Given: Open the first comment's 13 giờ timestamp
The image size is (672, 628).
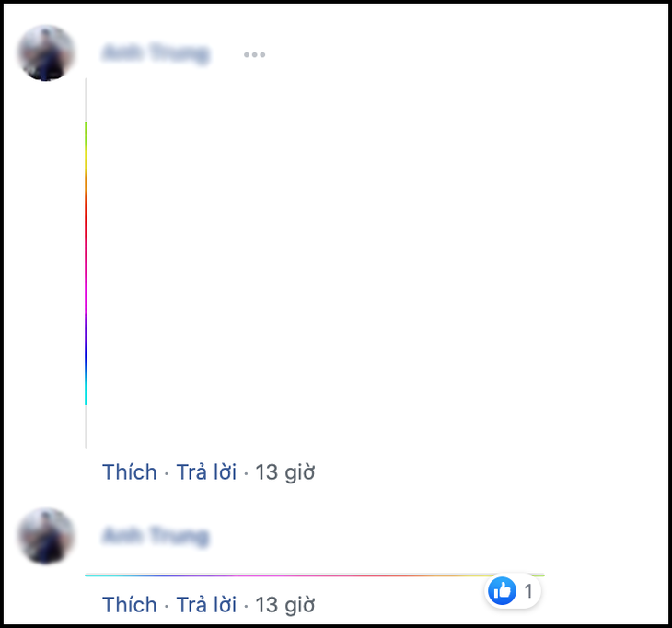Looking at the screenshot, I should pyautogui.click(x=284, y=472).
